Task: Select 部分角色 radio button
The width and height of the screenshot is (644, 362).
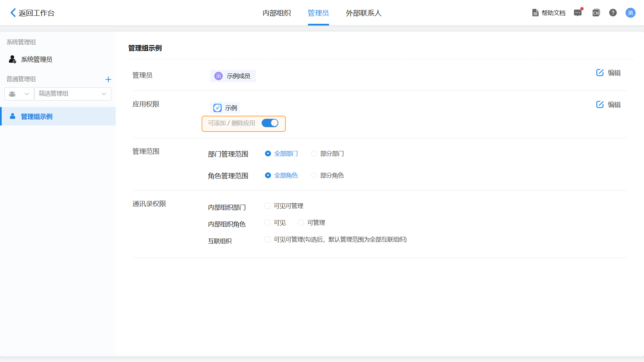Action: (314, 175)
